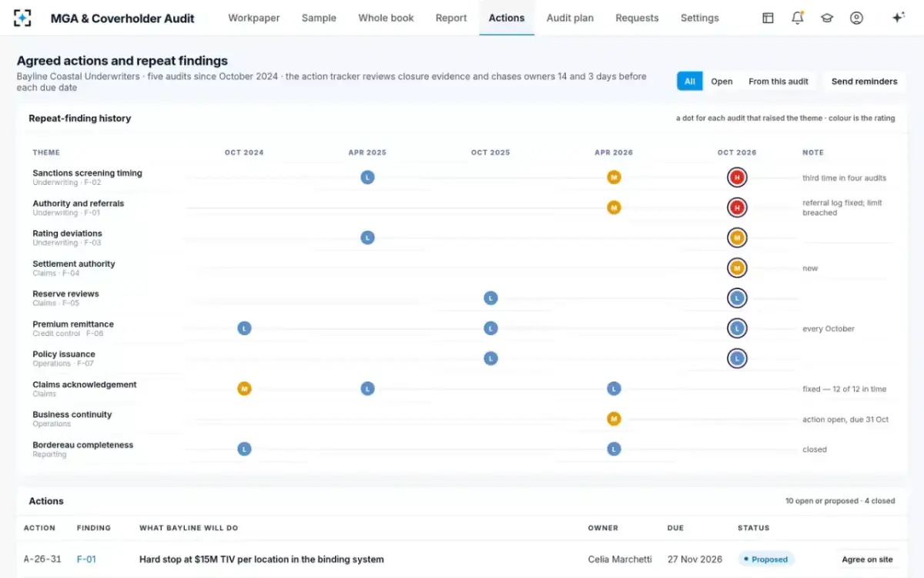Open the AI sparkle assistant
This screenshot has height=578, width=924.
[898, 18]
